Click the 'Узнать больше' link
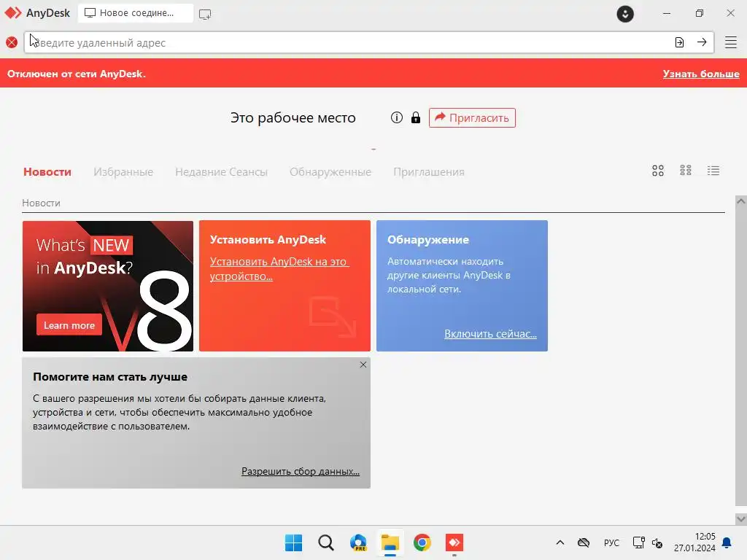747x560 pixels. [701, 74]
